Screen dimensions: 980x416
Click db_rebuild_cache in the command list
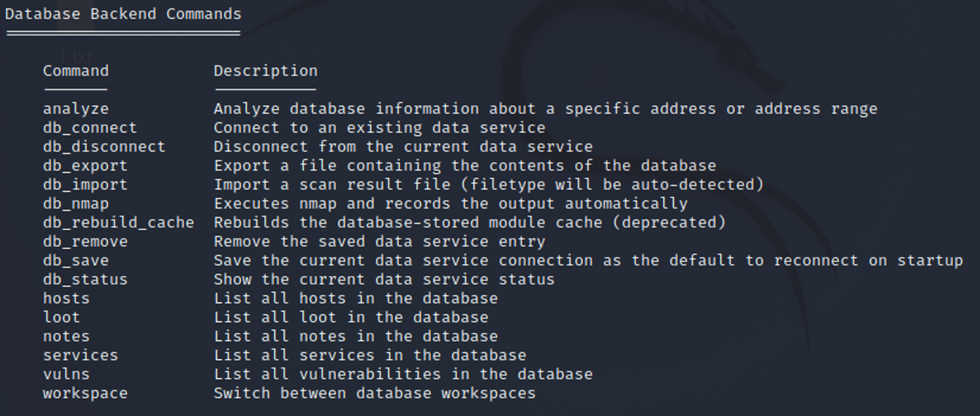click(x=119, y=223)
